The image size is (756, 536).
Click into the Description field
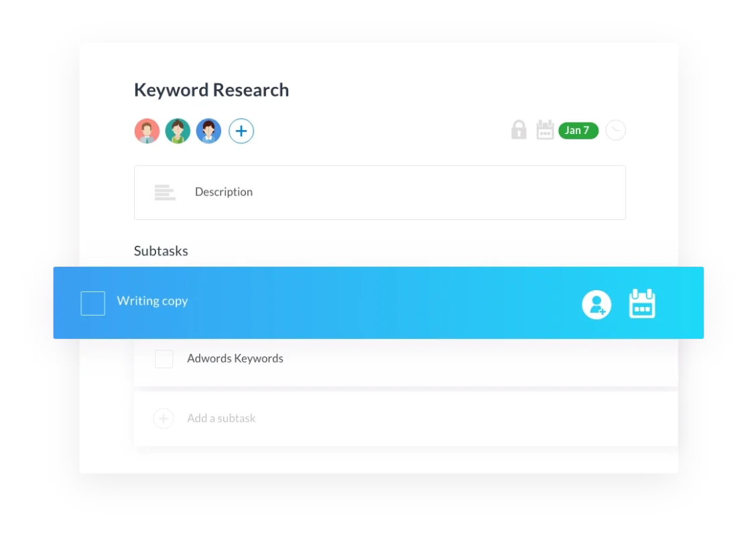tap(380, 192)
